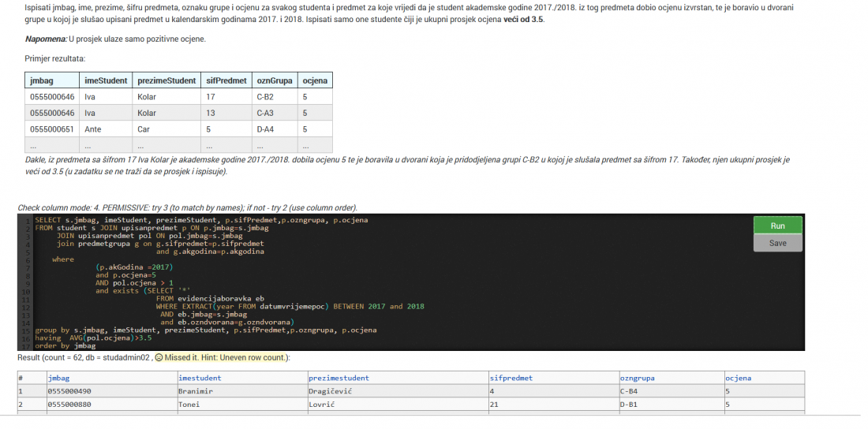This screenshot has width=868, height=429.
Task: Select result cell C-B4
Action: tap(671, 391)
